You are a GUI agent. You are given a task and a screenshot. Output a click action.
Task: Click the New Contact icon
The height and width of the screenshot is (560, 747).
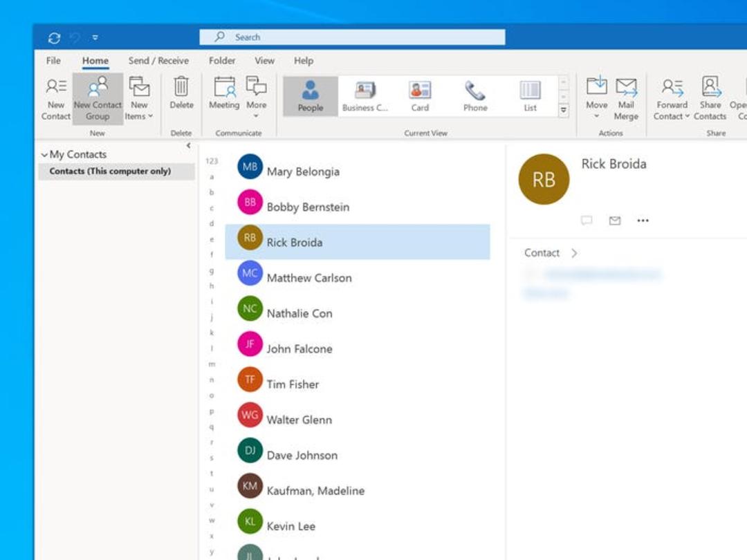tap(56, 86)
